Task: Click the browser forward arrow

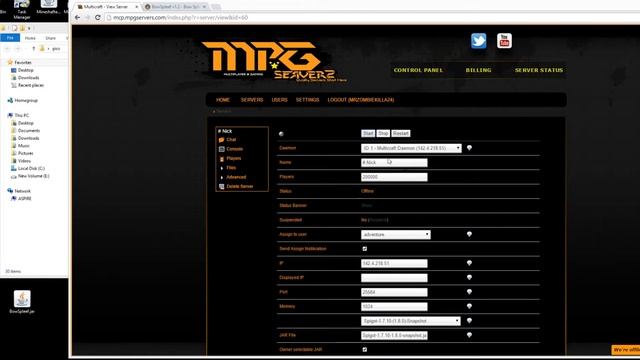Action: (x=87, y=18)
